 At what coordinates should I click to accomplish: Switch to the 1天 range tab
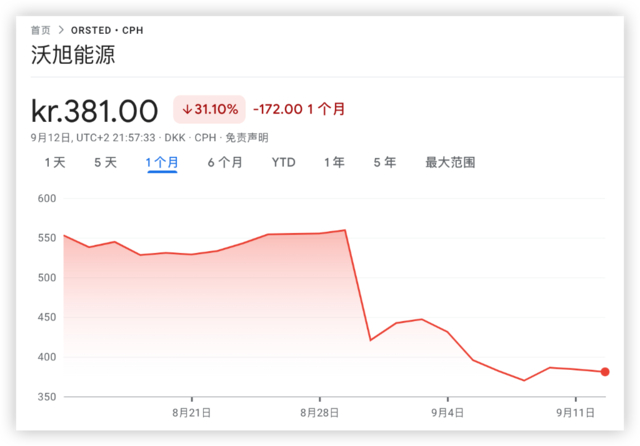[x=54, y=162]
